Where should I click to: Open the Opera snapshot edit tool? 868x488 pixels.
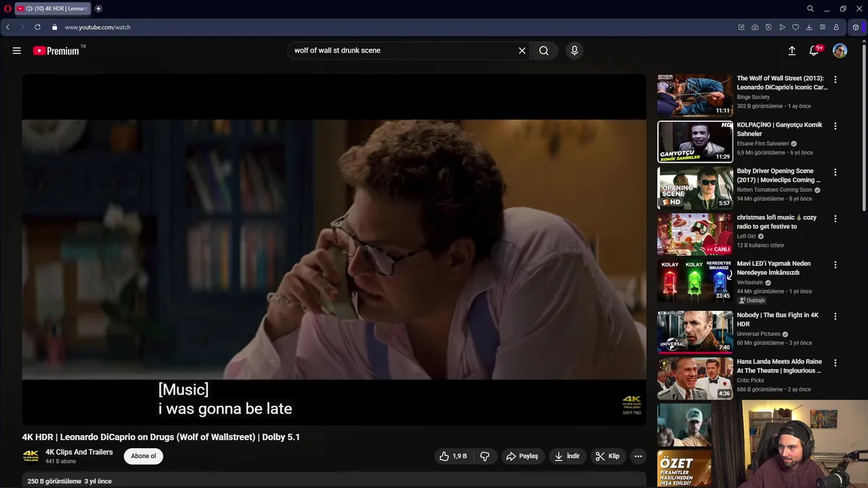741,27
